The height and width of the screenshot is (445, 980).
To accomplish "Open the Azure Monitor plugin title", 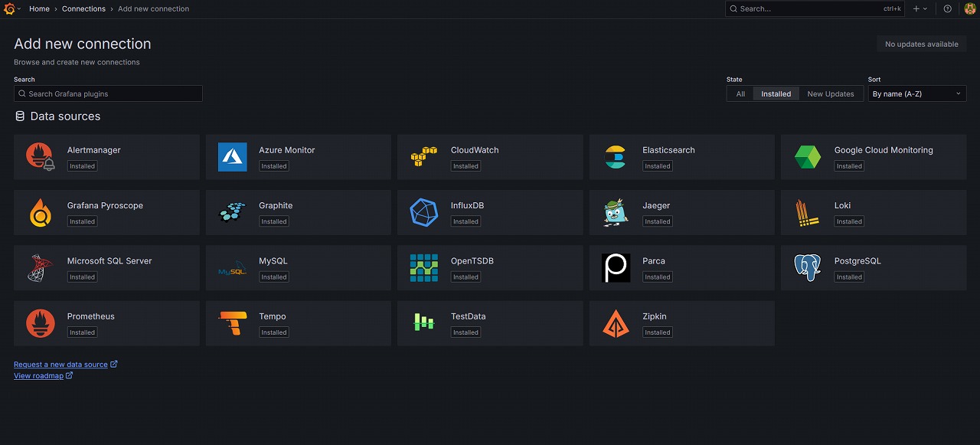I will coord(287,150).
